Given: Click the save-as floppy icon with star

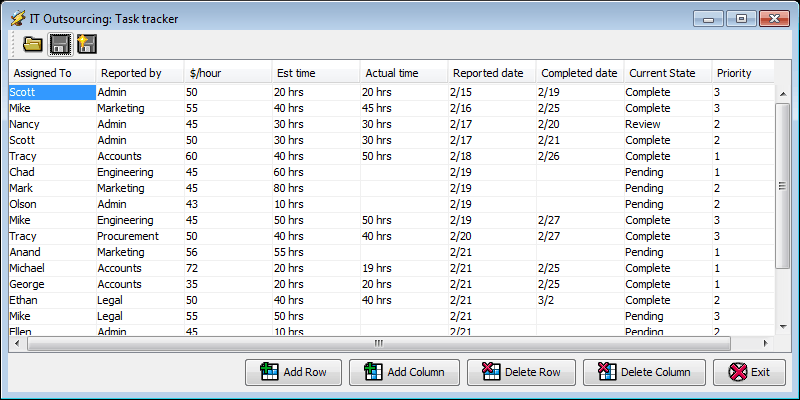Looking at the screenshot, I should pos(87,44).
